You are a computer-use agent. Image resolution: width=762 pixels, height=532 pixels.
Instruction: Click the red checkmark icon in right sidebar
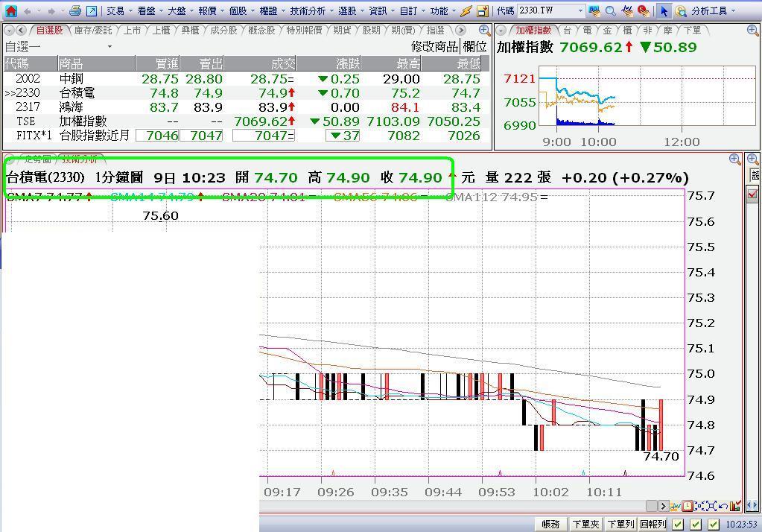click(x=752, y=194)
